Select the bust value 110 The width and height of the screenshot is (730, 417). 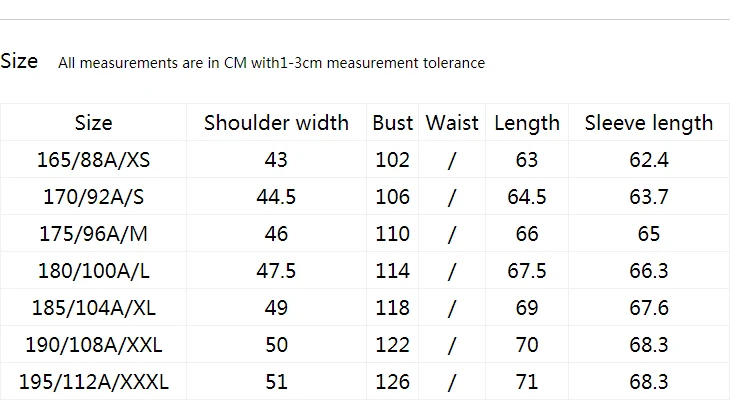click(392, 234)
